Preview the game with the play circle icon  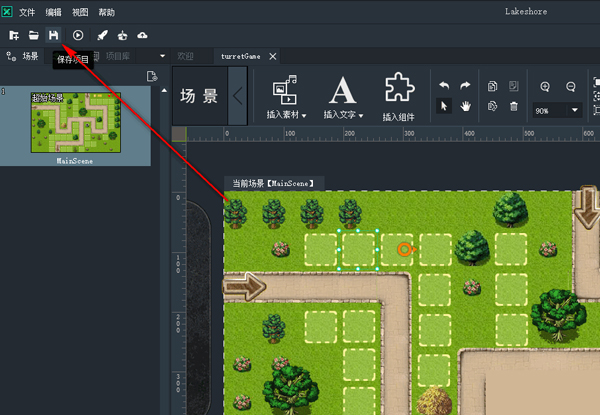78,35
